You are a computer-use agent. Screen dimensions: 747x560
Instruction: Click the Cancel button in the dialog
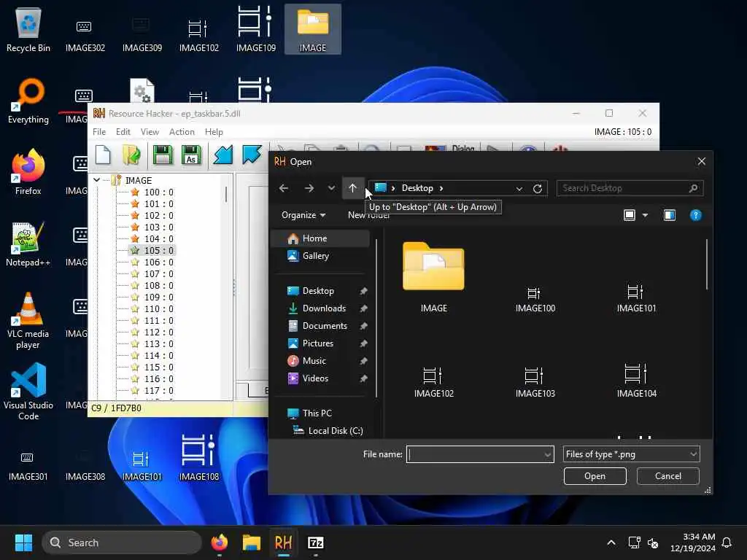pyautogui.click(x=668, y=476)
